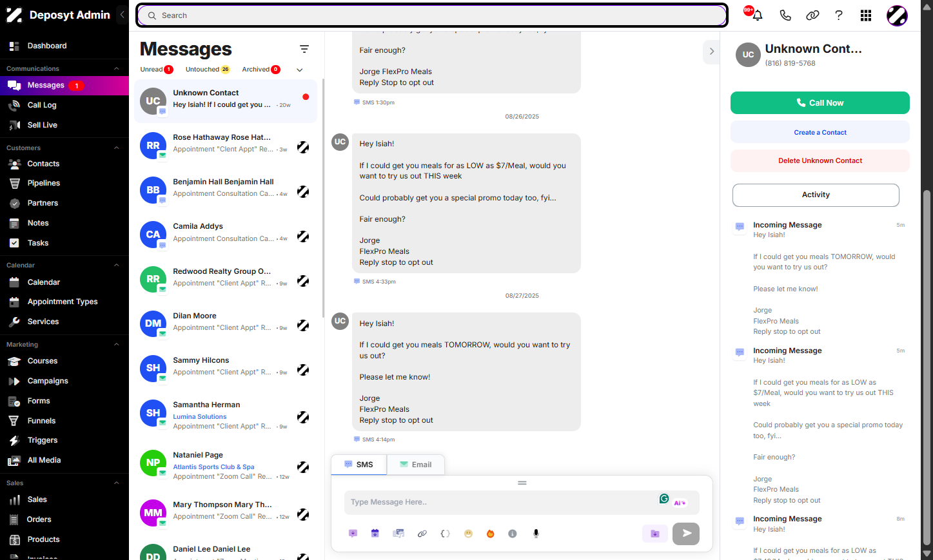Open Unknown Contact conversation
The height and width of the screenshot is (560, 933).
point(226,101)
